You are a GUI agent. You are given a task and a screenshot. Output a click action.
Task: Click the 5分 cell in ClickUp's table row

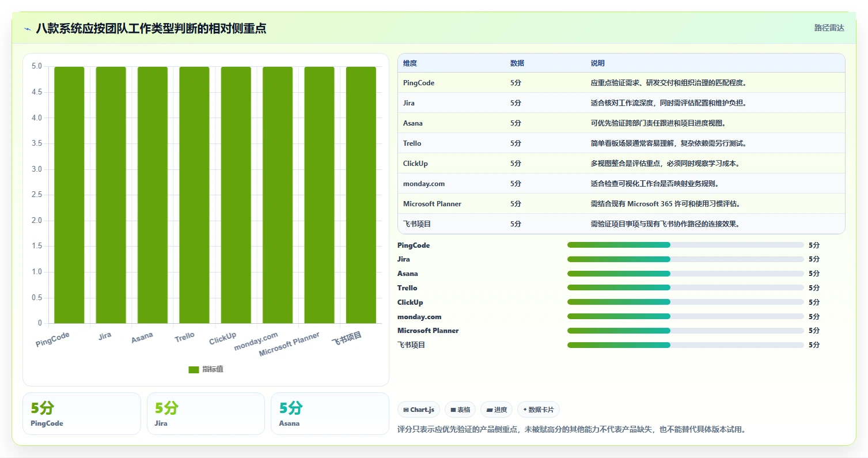pyautogui.click(x=516, y=164)
